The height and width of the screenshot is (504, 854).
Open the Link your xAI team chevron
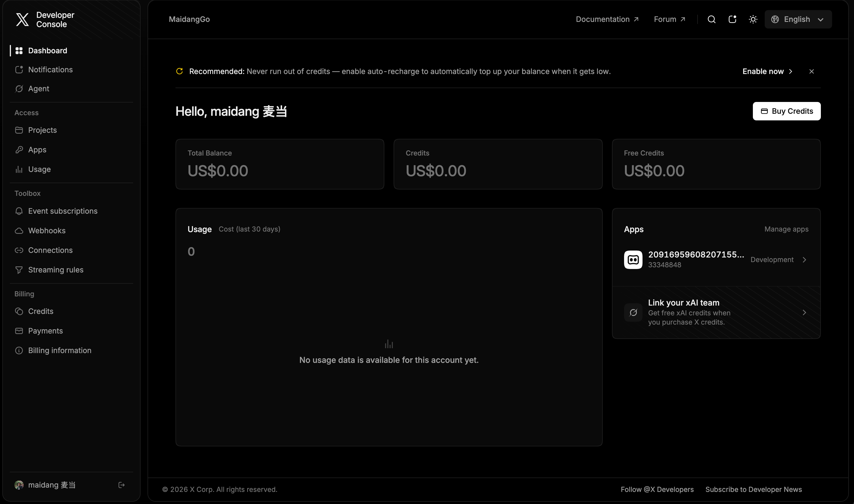click(x=804, y=312)
